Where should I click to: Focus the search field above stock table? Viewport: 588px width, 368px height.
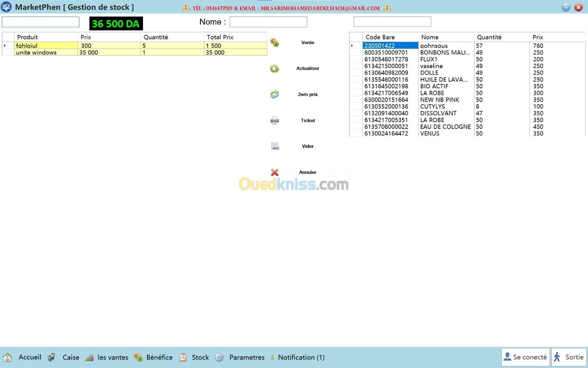click(x=392, y=22)
